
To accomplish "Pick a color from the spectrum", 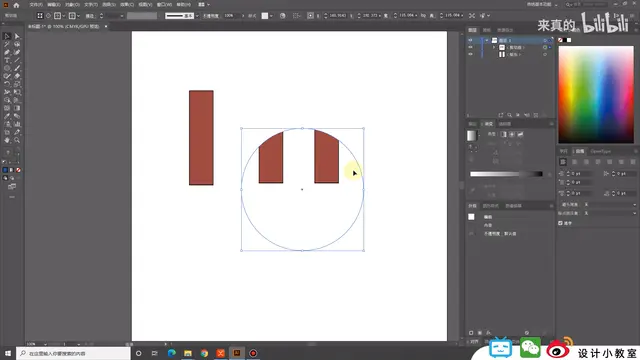I will [596, 95].
